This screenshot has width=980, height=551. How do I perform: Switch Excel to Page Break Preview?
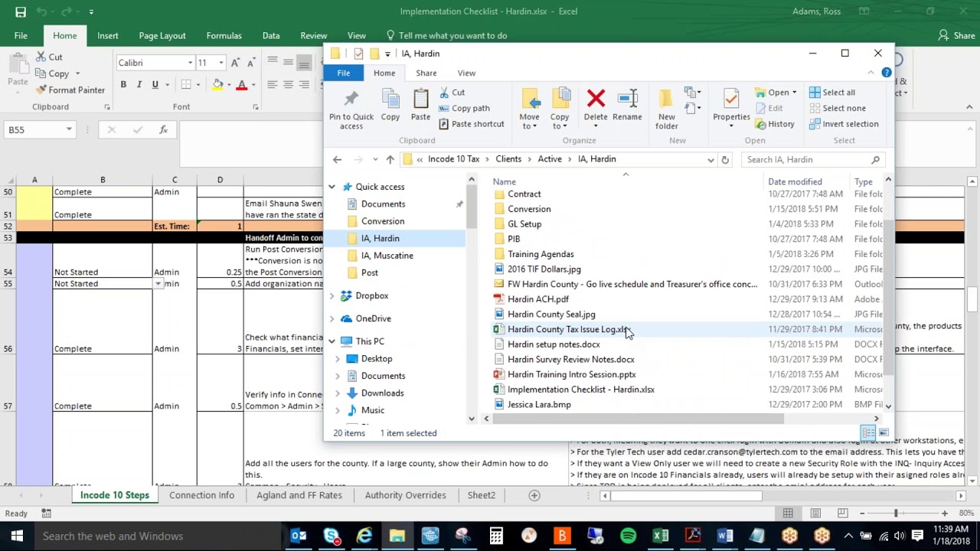(x=843, y=513)
